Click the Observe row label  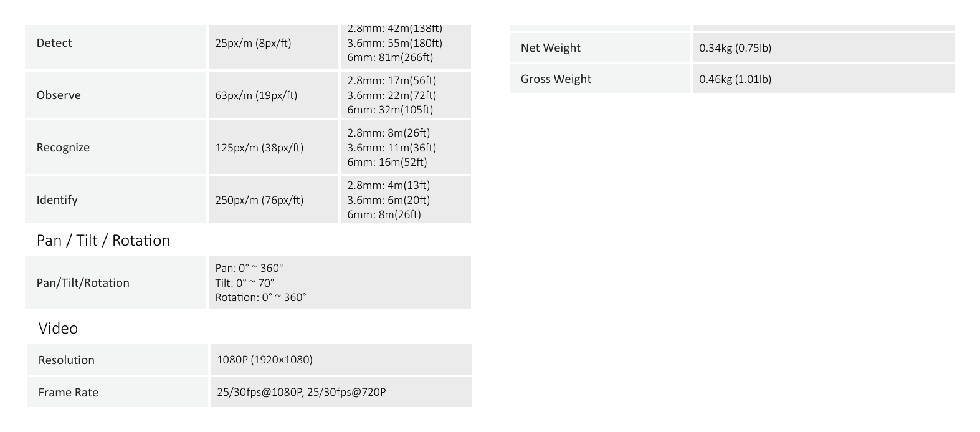[x=59, y=95]
